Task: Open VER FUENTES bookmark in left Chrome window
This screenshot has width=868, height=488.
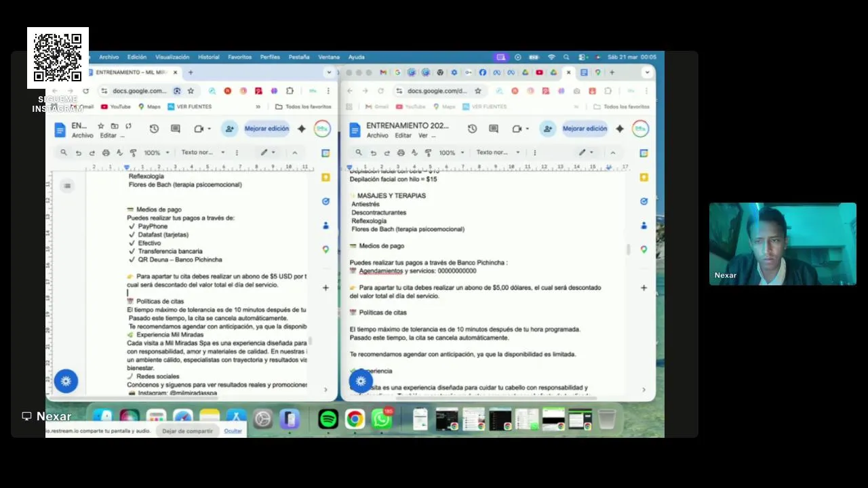Action: click(x=189, y=106)
